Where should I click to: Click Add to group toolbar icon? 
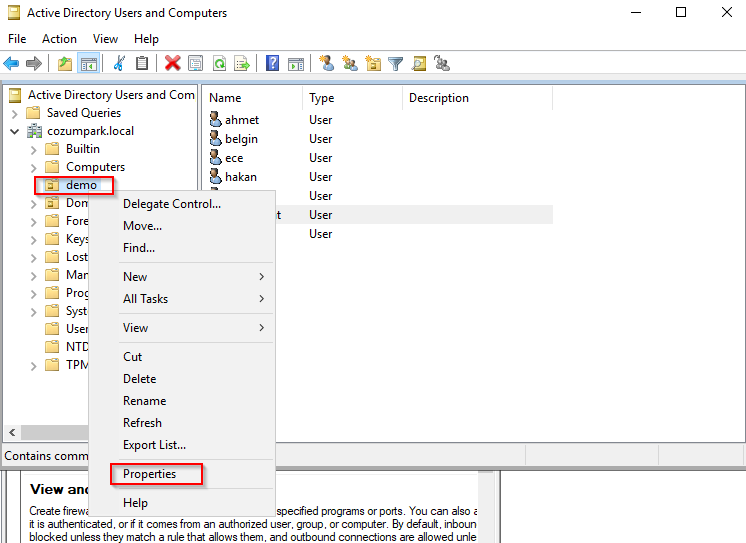(442, 63)
